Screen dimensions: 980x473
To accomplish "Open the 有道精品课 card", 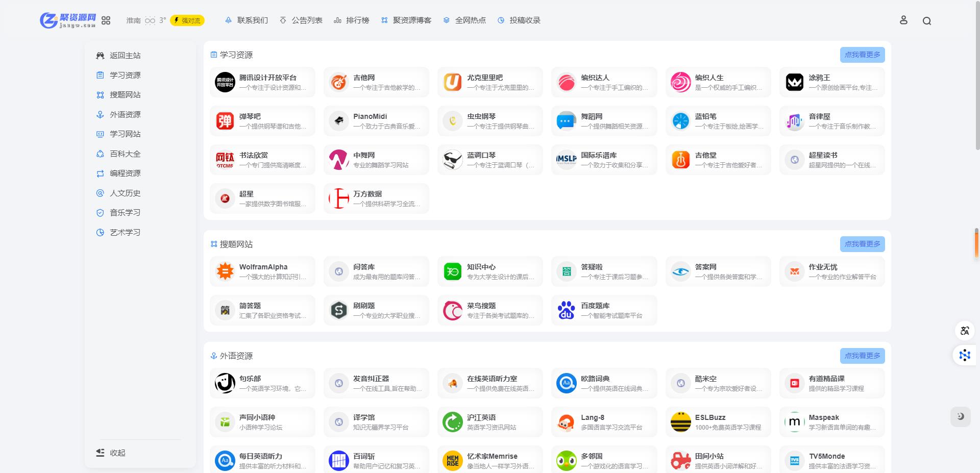I will pyautogui.click(x=832, y=383).
